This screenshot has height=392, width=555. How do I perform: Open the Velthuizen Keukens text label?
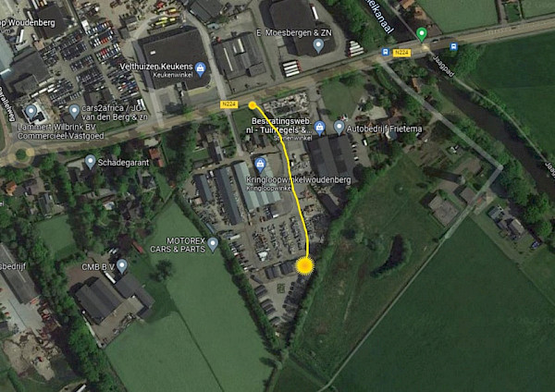(x=156, y=67)
